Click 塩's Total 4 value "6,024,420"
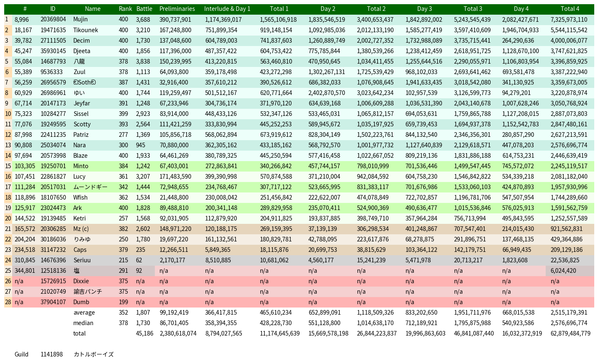Screen dimensions: 598x364 click(563, 271)
